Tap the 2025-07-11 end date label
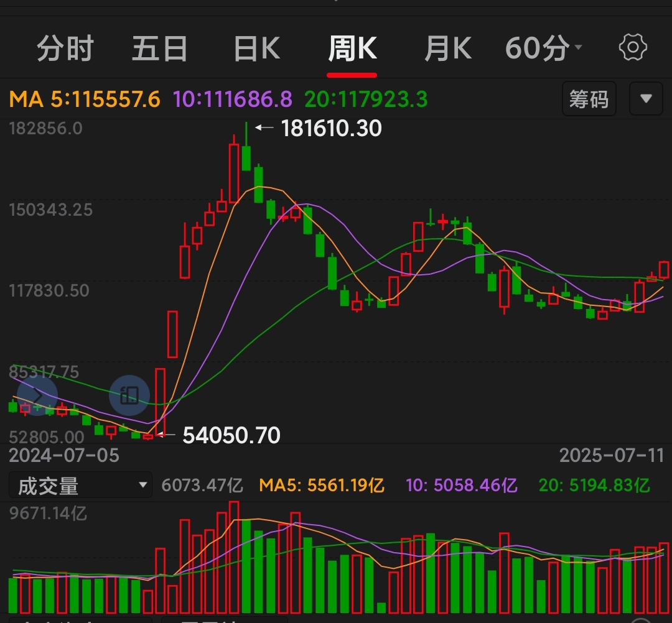Viewport: 672px width, 623px height. tap(612, 456)
